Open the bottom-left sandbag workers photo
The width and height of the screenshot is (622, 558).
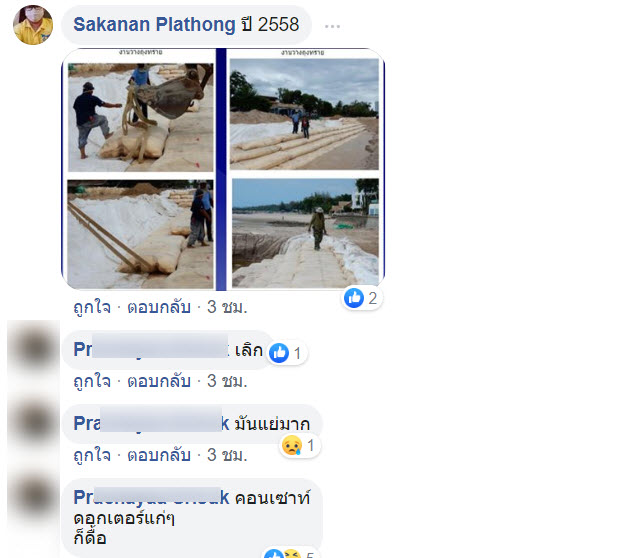(140, 234)
